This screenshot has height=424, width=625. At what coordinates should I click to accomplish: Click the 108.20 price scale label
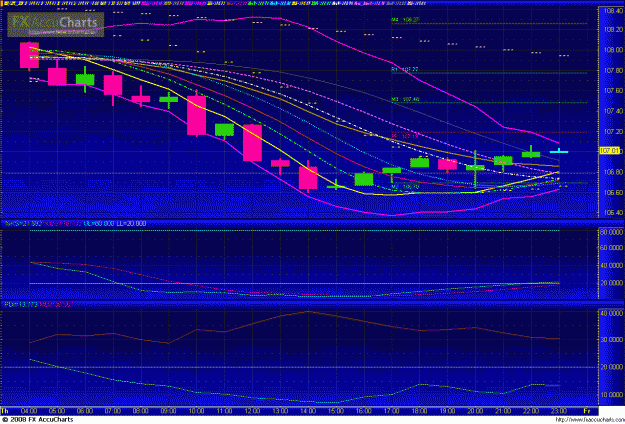point(613,29)
